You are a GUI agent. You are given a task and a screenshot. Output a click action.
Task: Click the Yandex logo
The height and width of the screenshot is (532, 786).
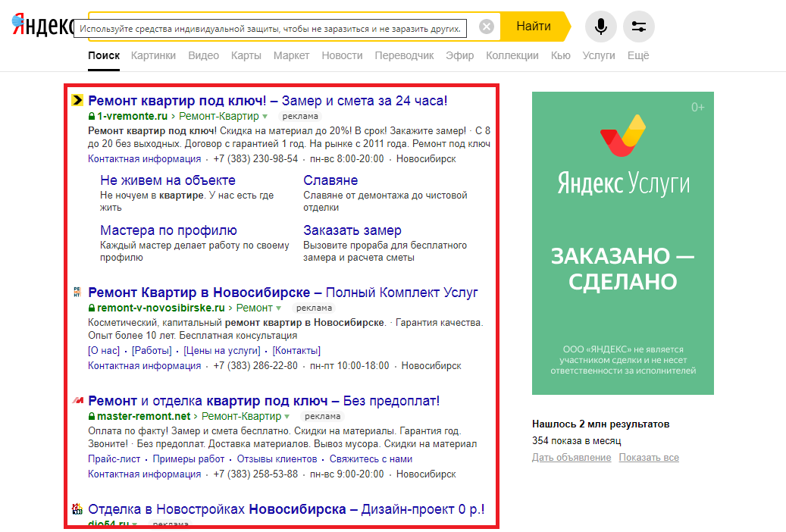pyautogui.click(x=43, y=25)
